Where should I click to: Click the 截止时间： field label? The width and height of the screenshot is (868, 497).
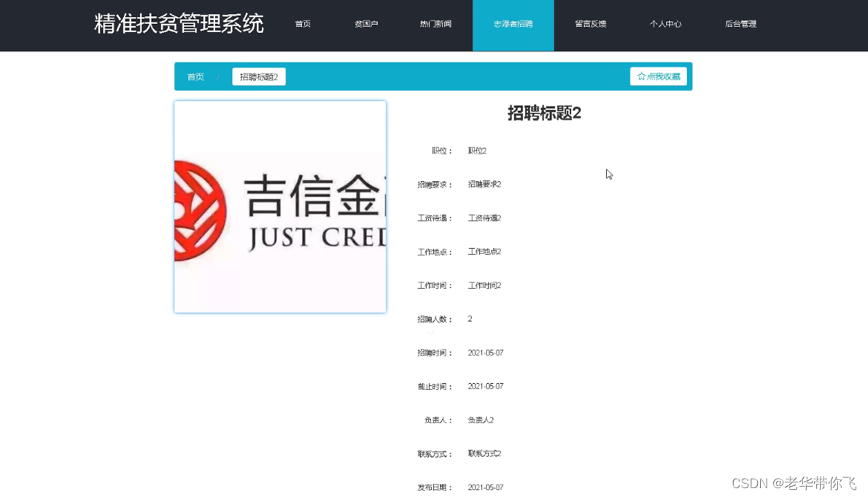coord(435,387)
